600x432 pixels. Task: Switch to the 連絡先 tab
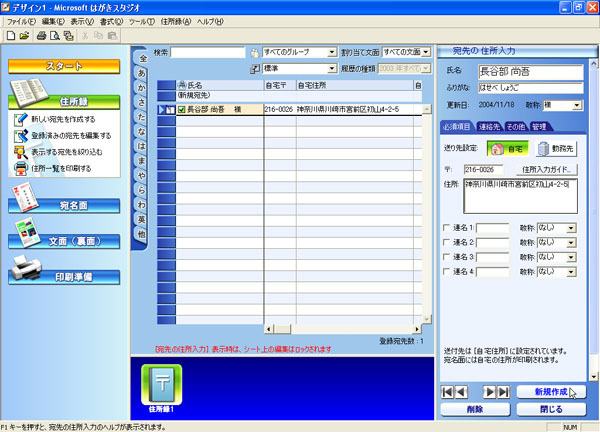[489, 127]
